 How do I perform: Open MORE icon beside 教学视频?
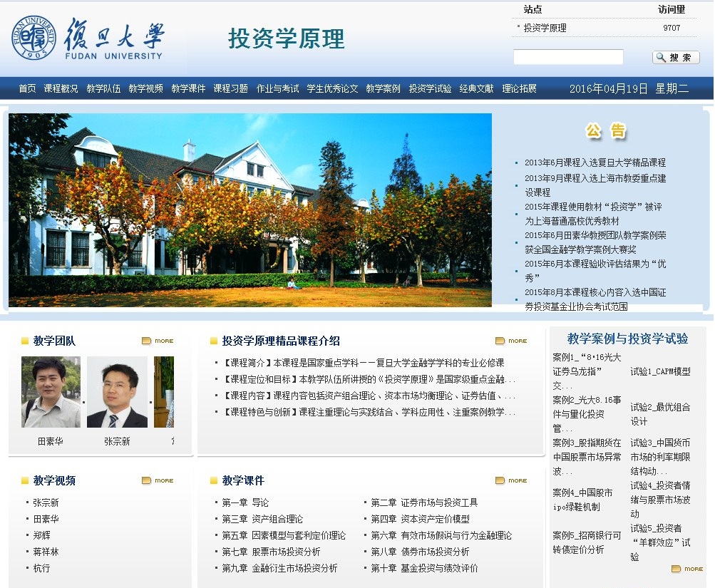coord(158,480)
